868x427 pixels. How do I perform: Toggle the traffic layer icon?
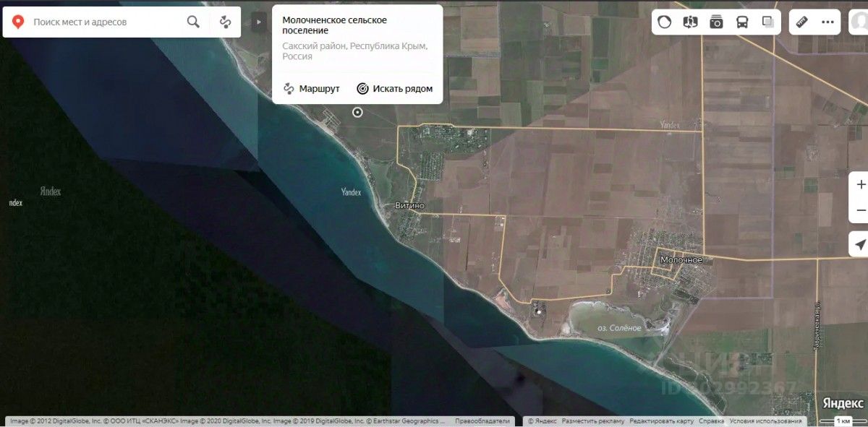point(665,22)
